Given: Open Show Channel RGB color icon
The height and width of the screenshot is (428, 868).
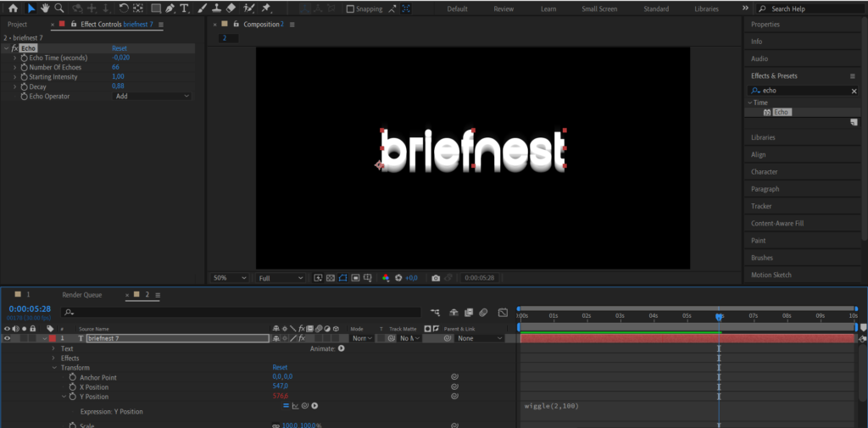Looking at the screenshot, I should point(386,278).
